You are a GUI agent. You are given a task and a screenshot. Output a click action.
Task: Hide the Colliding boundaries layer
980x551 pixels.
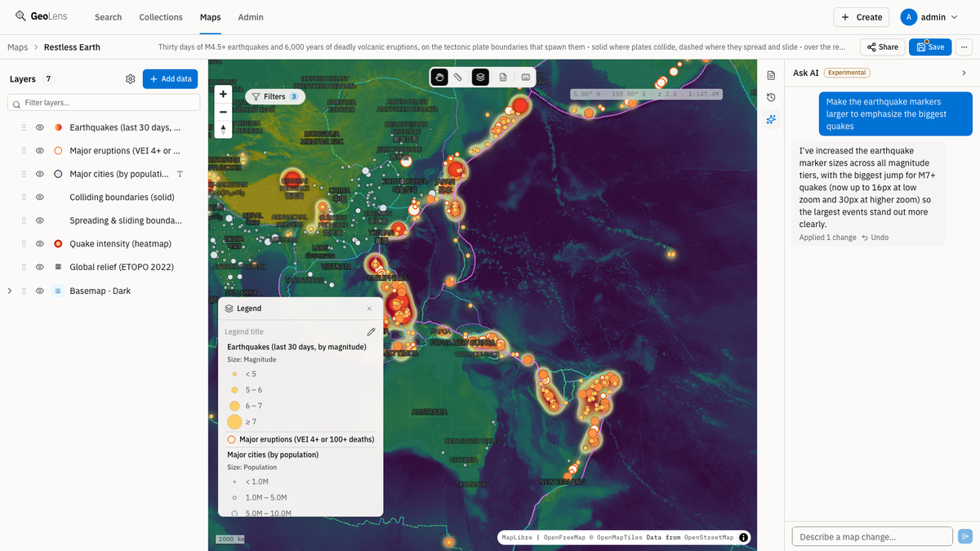pyautogui.click(x=39, y=198)
